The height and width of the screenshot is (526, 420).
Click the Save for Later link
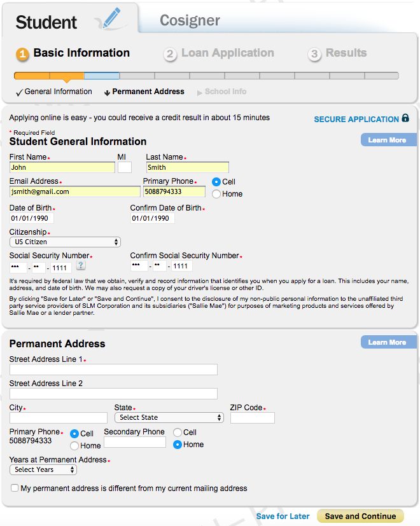click(283, 516)
